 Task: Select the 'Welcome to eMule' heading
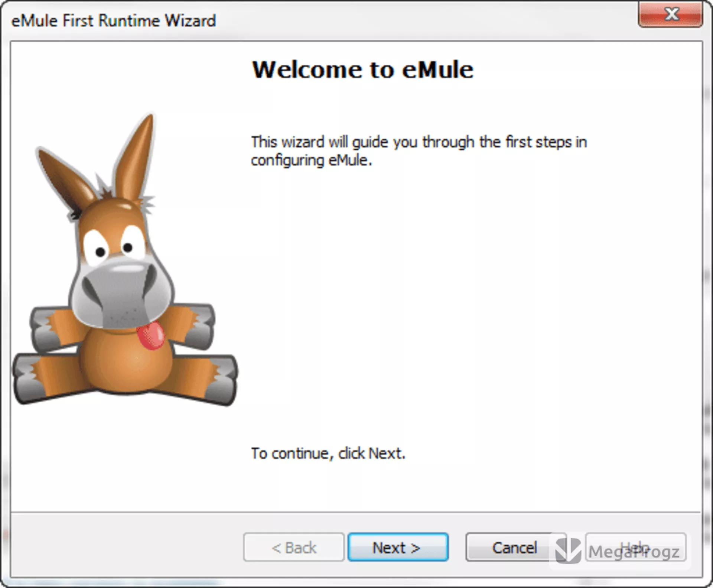tap(363, 69)
